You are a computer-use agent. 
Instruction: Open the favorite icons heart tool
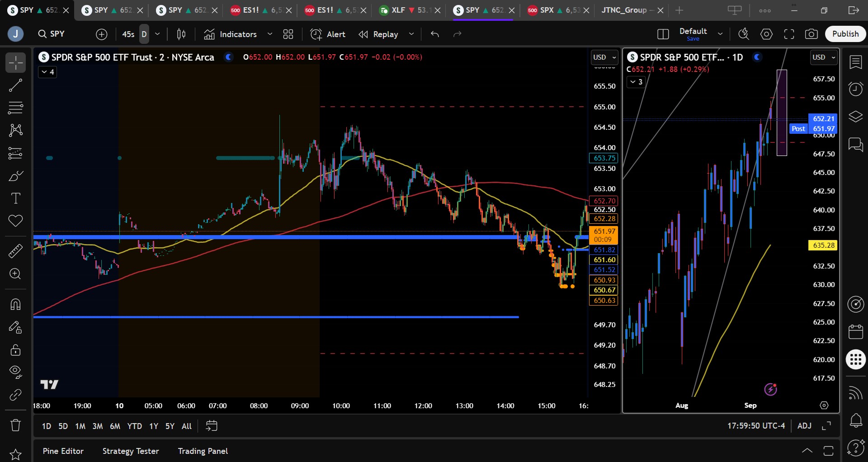click(15, 221)
